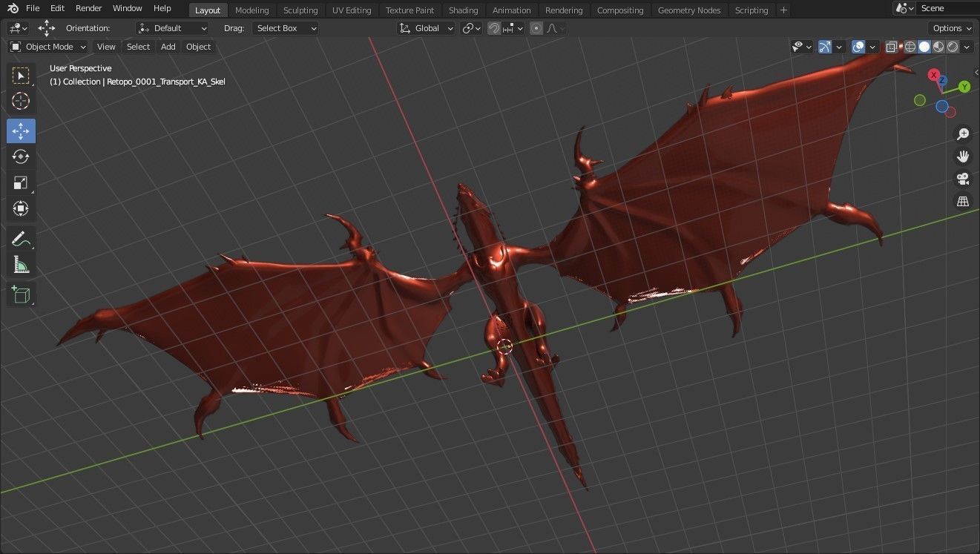This screenshot has width=980, height=554.
Task: Toggle proportional editing button
Action: [536, 28]
